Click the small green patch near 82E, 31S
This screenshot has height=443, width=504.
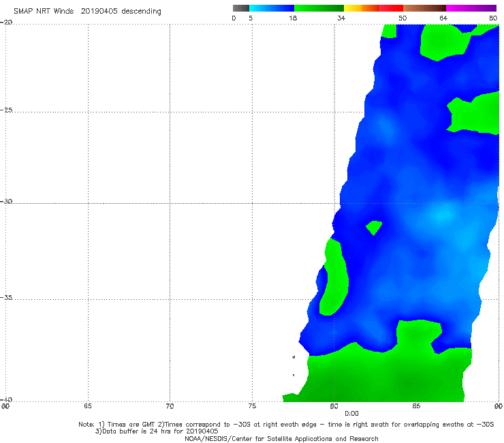tap(374, 228)
